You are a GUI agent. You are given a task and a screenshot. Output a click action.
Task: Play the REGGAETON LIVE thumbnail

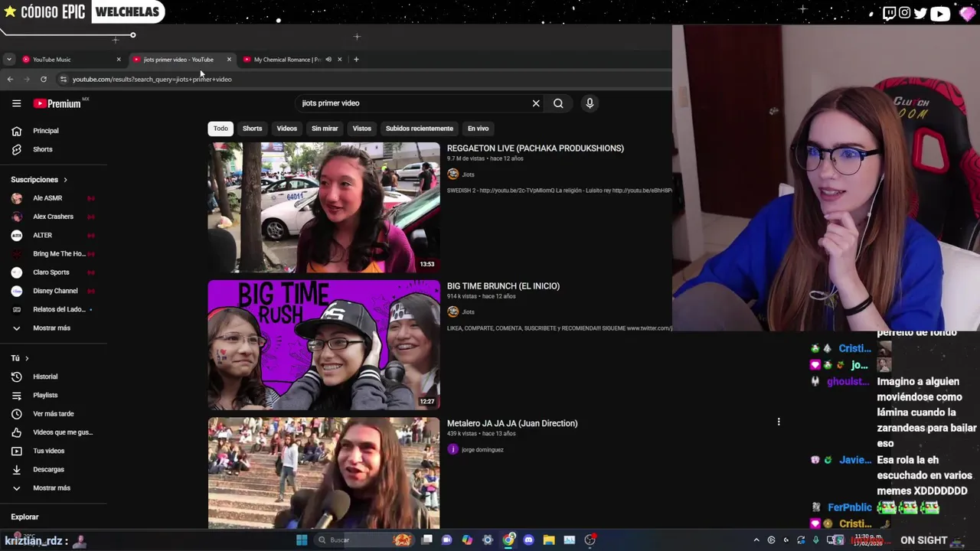324,207
